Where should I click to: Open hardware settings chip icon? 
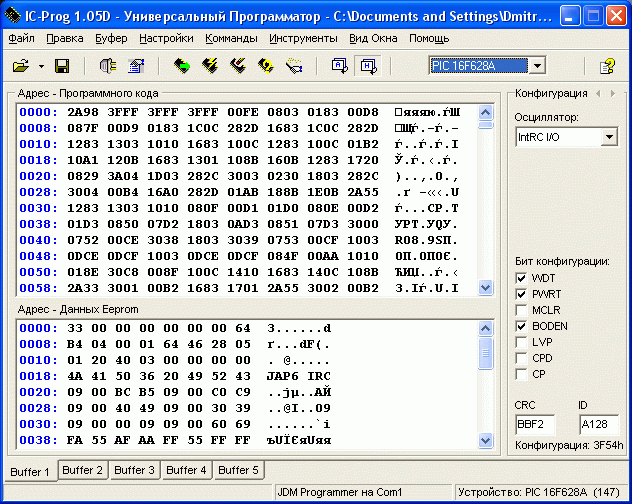tap(109, 66)
